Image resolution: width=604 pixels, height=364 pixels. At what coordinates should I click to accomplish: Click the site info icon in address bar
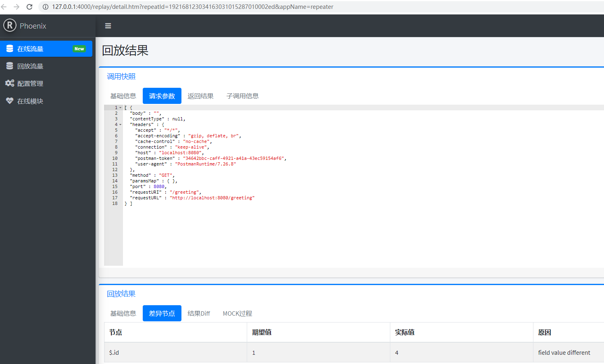click(x=46, y=6)
